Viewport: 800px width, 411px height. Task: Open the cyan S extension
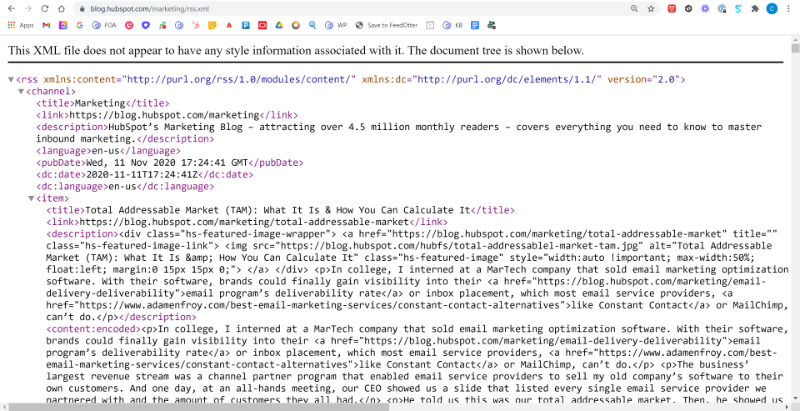click(738, 9)
